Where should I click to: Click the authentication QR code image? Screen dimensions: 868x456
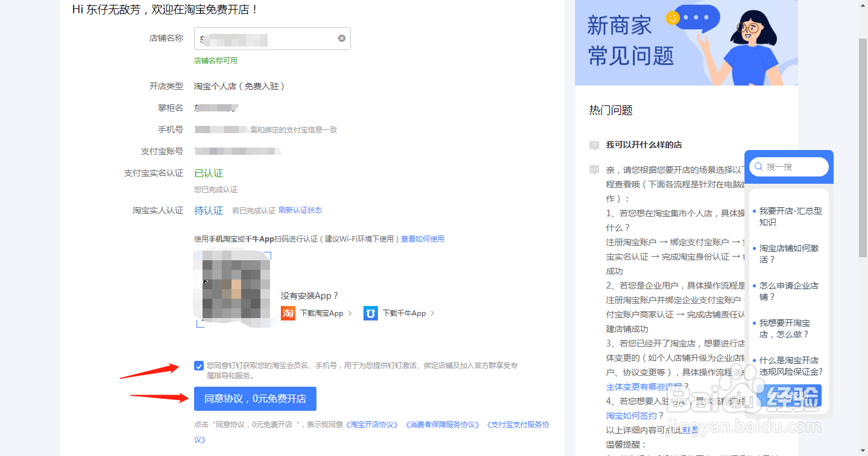coord(234,289)
